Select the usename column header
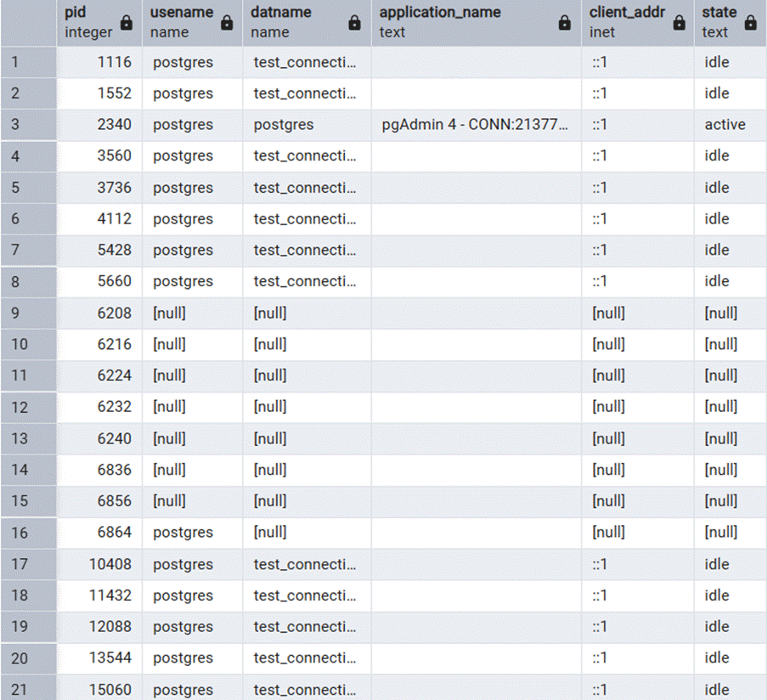This screenshot has height=700, width=767. click(x=192, y=23)
